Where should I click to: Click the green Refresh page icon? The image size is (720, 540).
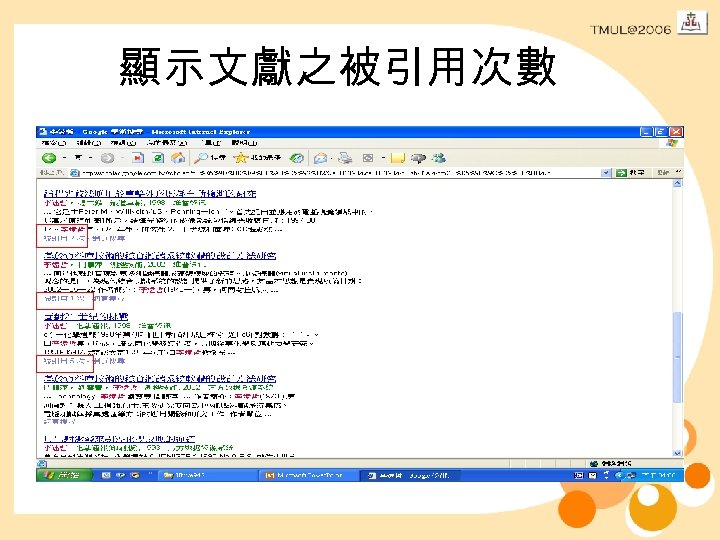tap(158, 158)
